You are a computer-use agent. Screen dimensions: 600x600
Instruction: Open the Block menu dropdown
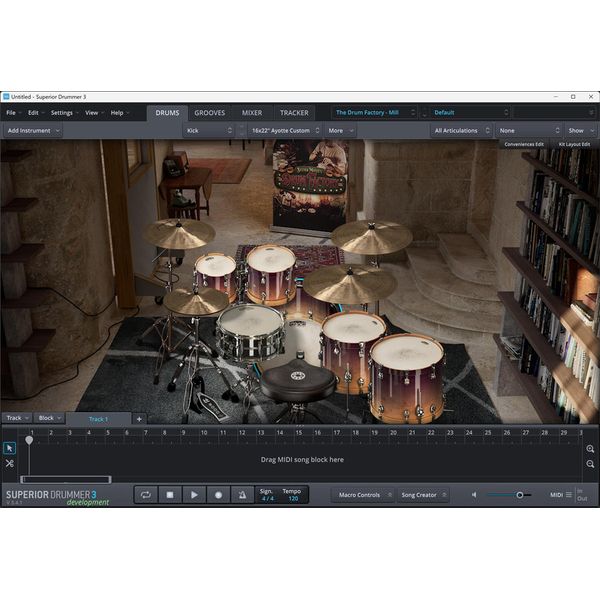(49, 418)
